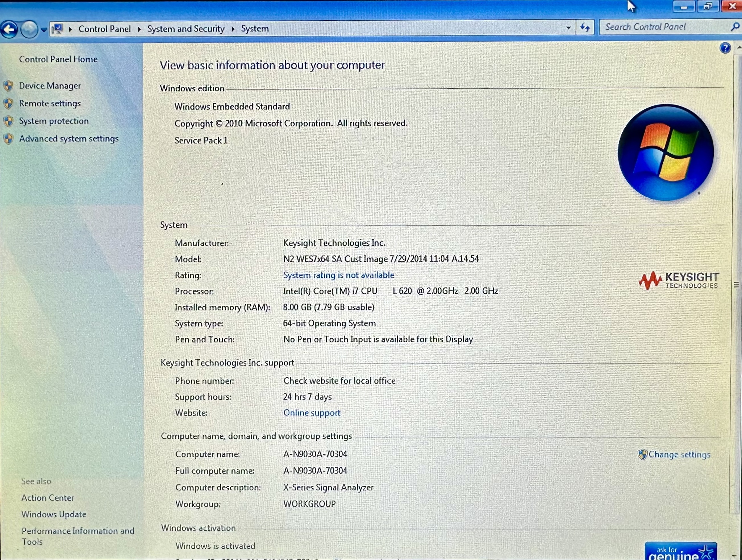Image resolution: width=742 pixels, height=560 pixels.
Task: Click the search magnifier icon
Action: [x=735, y=27]
